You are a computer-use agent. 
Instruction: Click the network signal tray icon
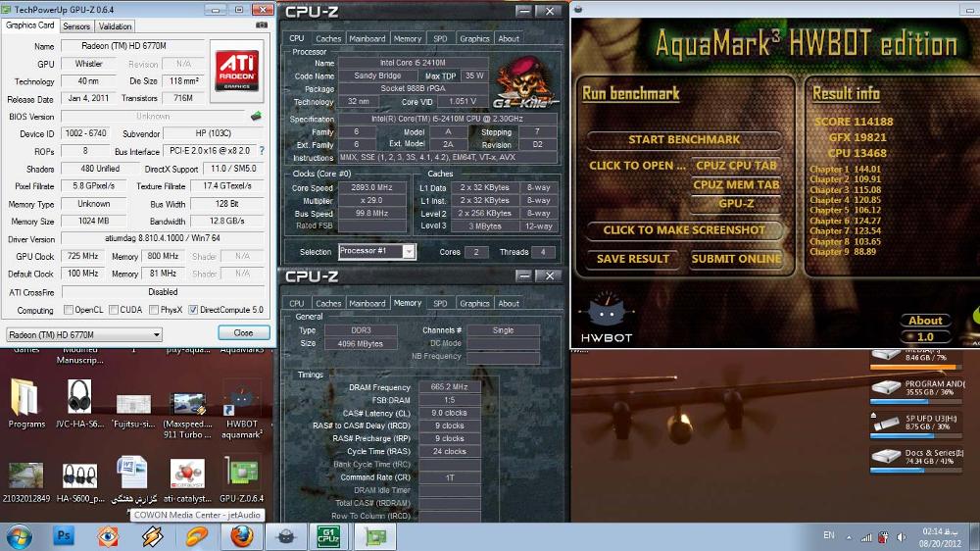866,536
